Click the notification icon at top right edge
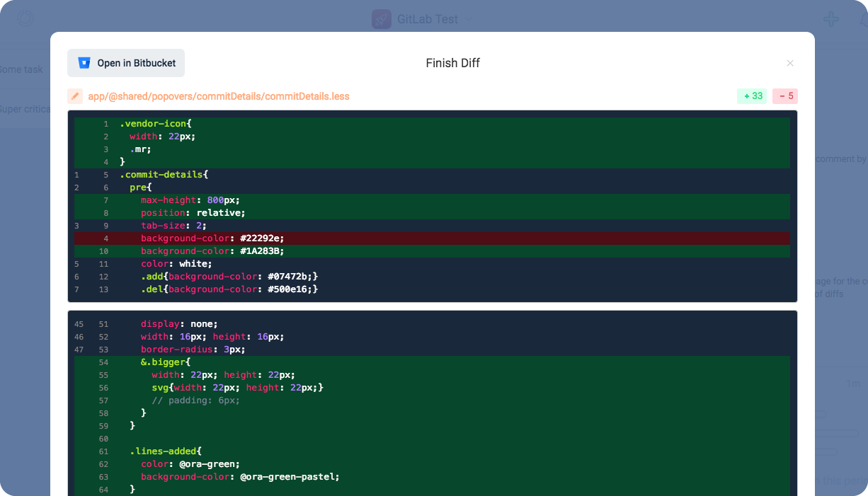Screen dimensions: 868x496 (864, 18)
